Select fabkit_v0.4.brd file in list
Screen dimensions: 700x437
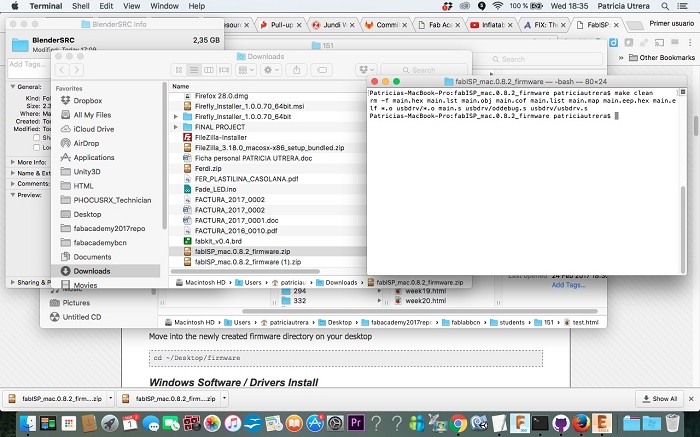pyautogui.click(x=218, y=241)
